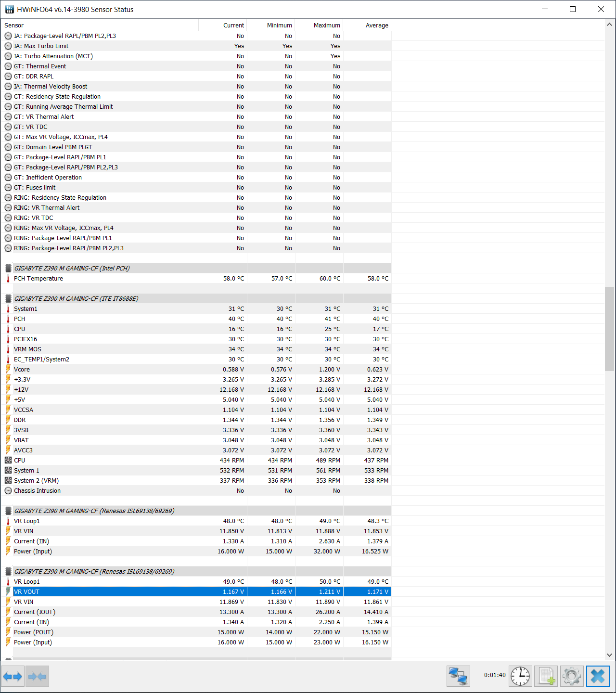Click the scrollbar down arrow

point(610,655)
